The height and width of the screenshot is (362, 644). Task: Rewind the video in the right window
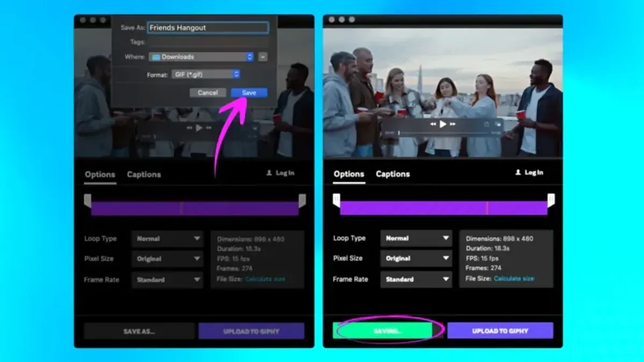[433, 124]
